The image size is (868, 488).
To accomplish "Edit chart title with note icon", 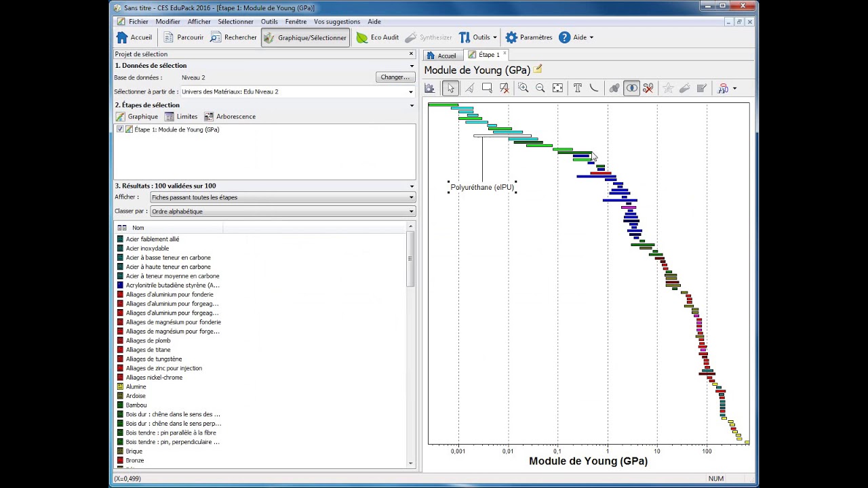I will [538, 69].
